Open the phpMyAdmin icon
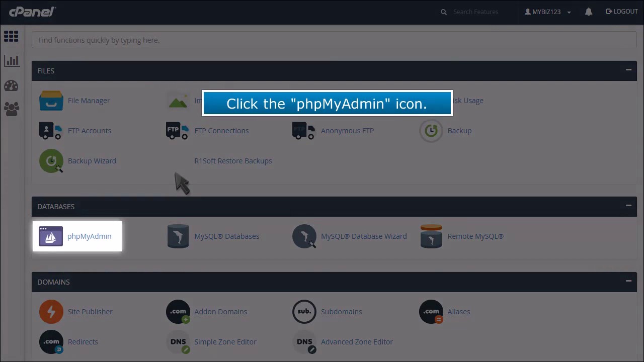Viewport: 644px width, 362px height. pos(51,236)
